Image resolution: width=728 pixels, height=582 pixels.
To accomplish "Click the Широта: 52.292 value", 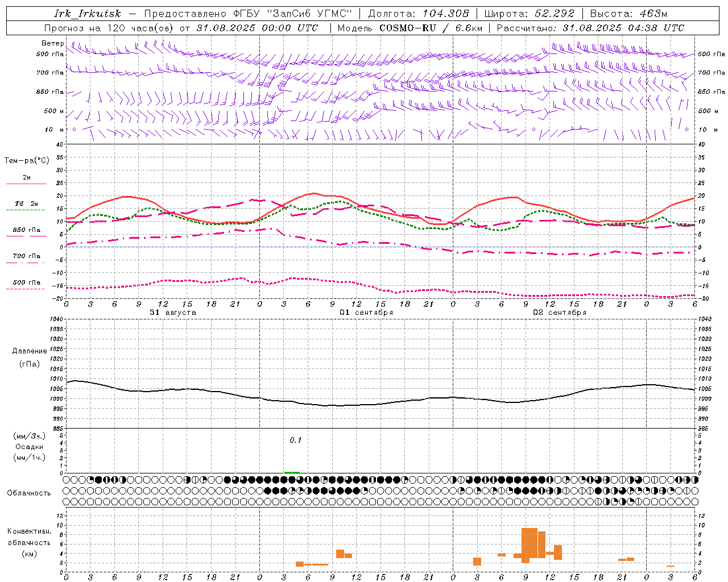I will click(x=530, y=14).
